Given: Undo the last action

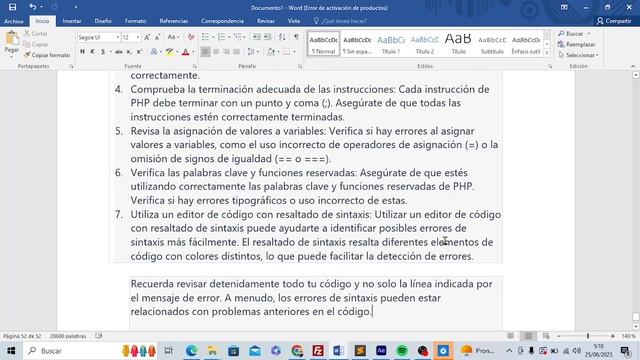Looking at the screenshot, I should (x=33, y=7).
